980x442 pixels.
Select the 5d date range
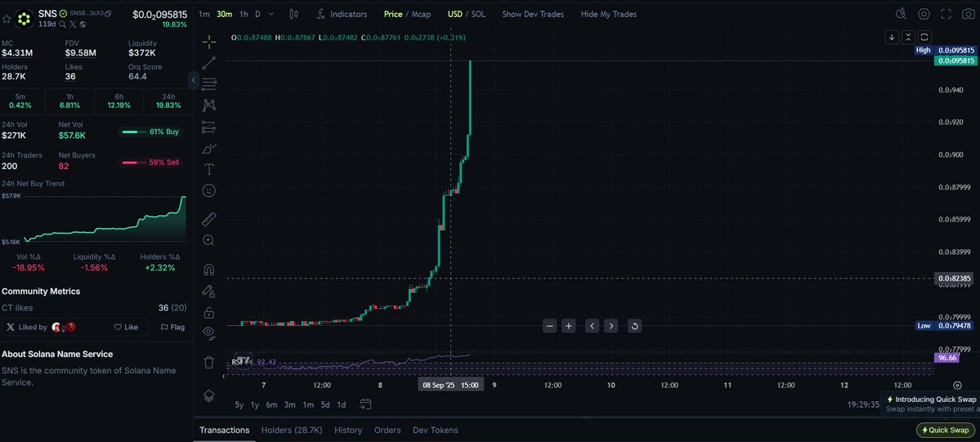coord(325,404)
